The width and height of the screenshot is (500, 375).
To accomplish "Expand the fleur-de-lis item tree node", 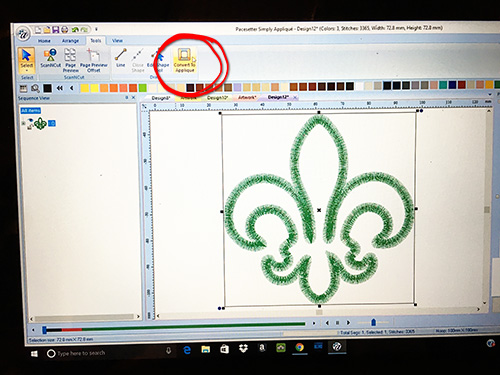I will [23, 124].
